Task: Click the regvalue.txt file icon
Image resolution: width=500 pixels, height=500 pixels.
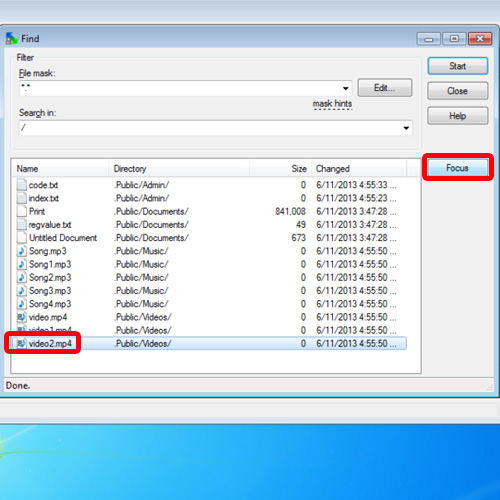Action: [x=22, y=224]
